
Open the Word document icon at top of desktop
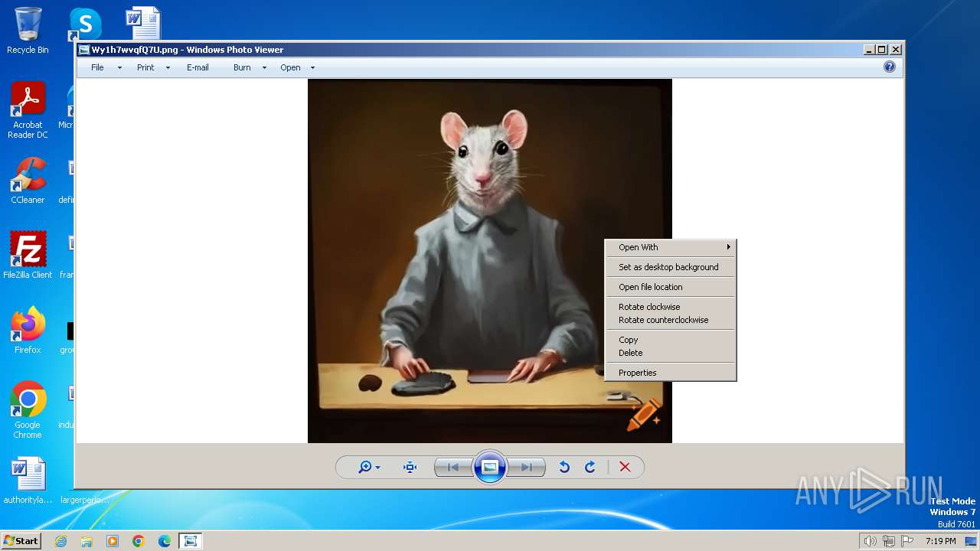point(143,23)
